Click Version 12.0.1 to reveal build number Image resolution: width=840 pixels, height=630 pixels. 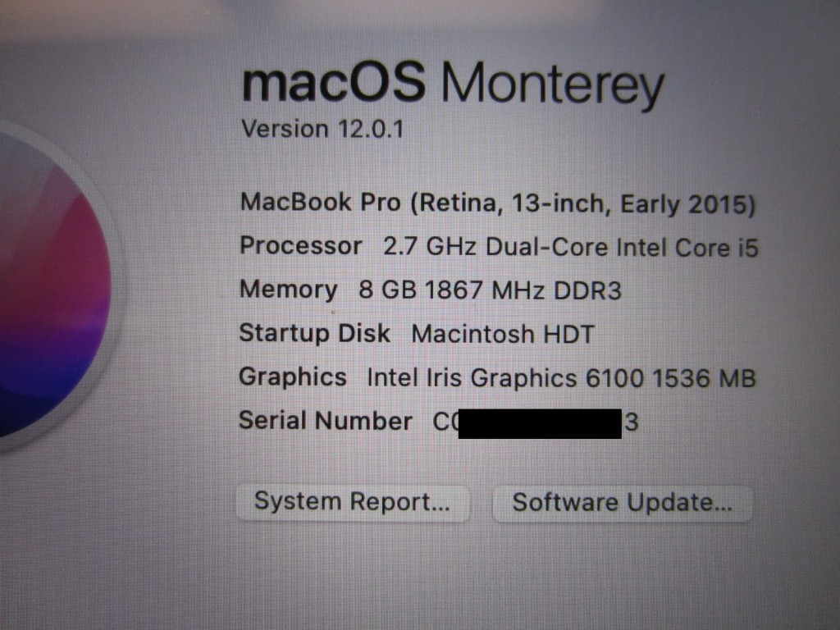(x=322, y=129)
